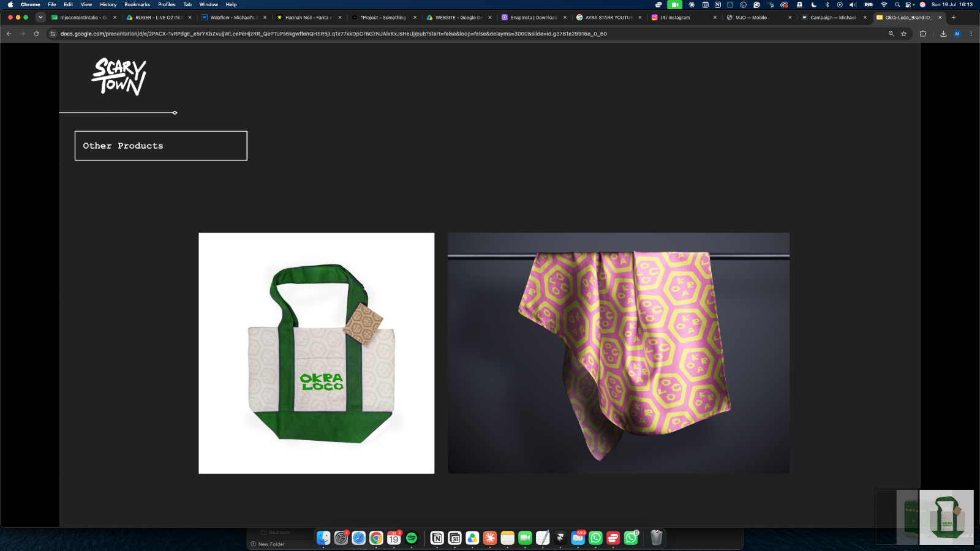Switch to Webflow - Michael's tab
The width and height of the screenshot is (980, 551).
(x=234, y=18)
